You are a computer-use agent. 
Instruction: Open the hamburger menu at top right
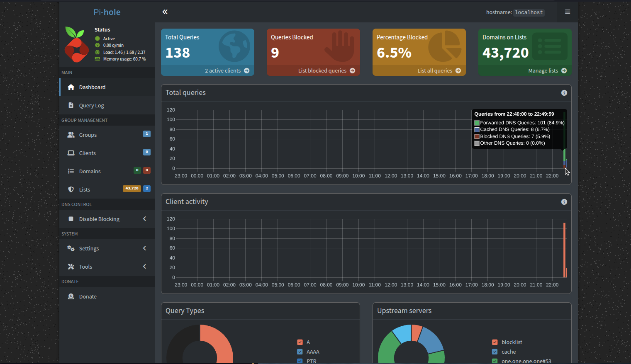click(568, 12)
